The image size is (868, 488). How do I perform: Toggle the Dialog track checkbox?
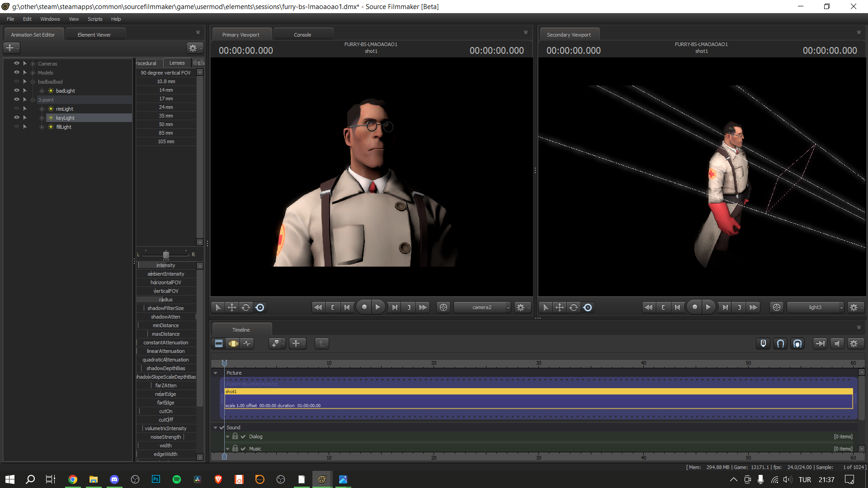tap(243, 436)
